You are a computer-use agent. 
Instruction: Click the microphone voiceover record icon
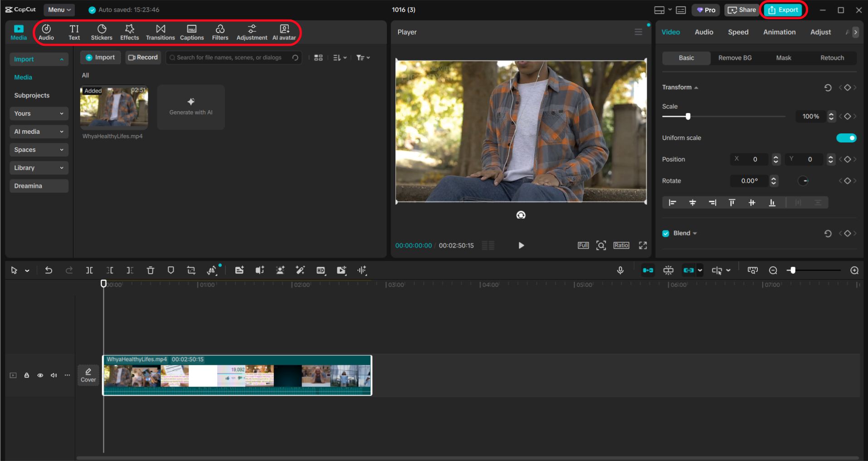point(620,270)
